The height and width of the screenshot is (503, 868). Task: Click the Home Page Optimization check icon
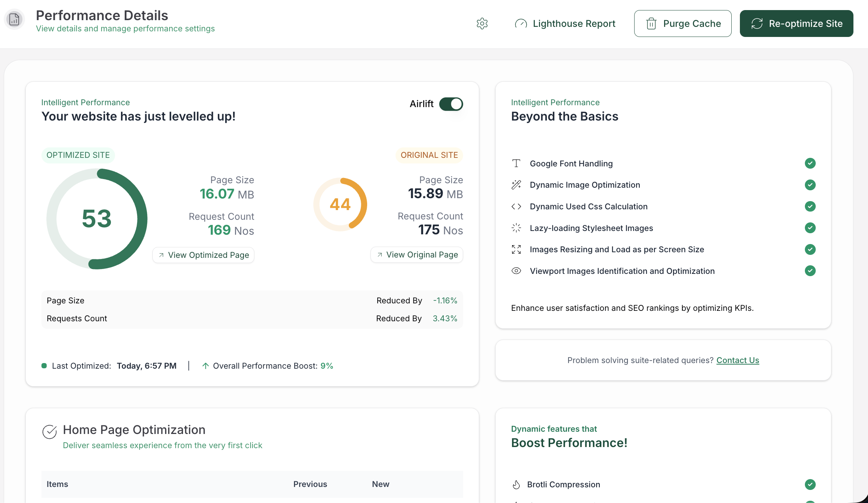[49, 432]
